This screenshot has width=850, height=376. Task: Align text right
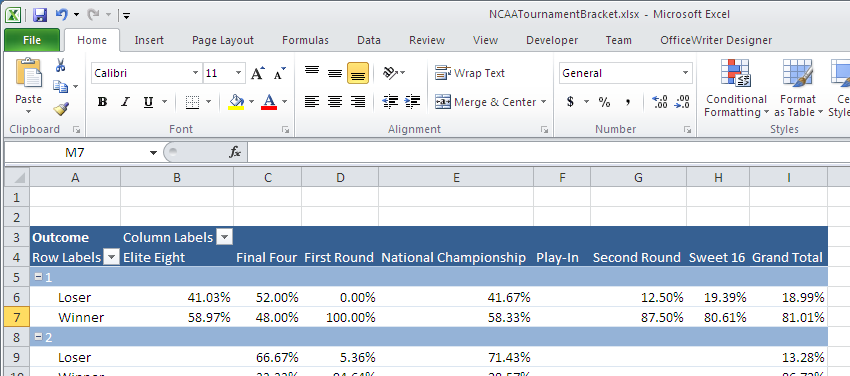(x=358, y=101)
